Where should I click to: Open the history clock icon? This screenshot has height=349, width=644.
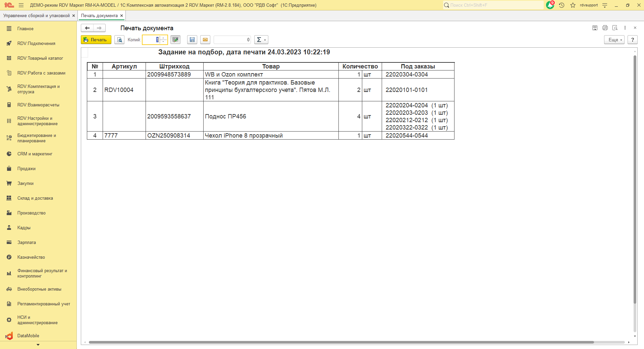[x=562, y=5]
